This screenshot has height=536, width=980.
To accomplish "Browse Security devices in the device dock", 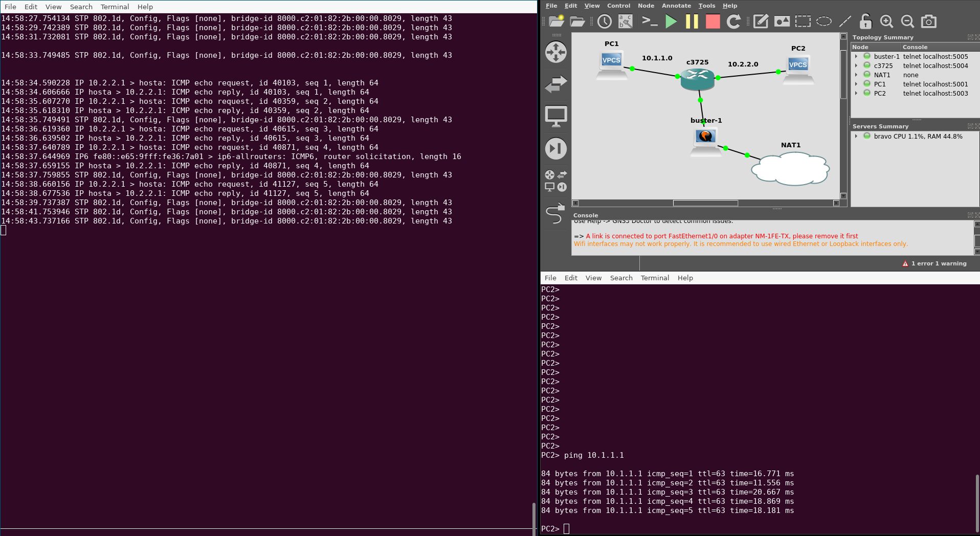I will click(x=556, y=149).
